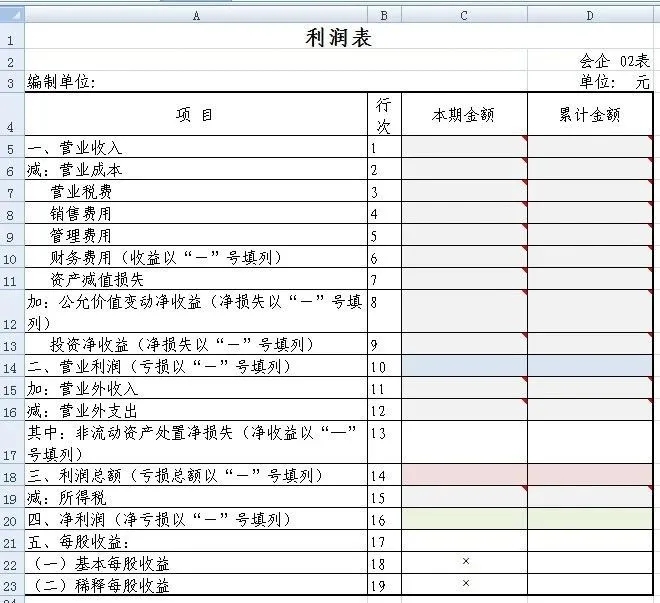660x603 pixels.
Task: Click the 本期金额 cell for 投资净收益
Action: tap(464, 344)
